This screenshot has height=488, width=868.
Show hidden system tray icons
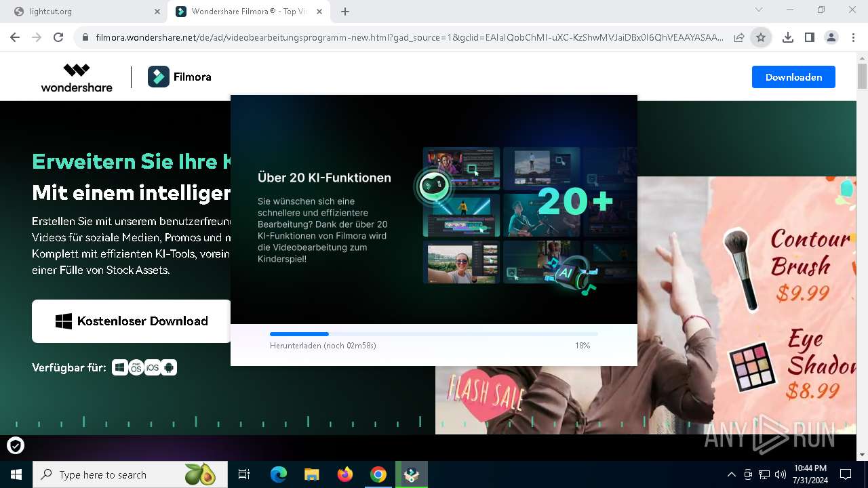[731, 474]
